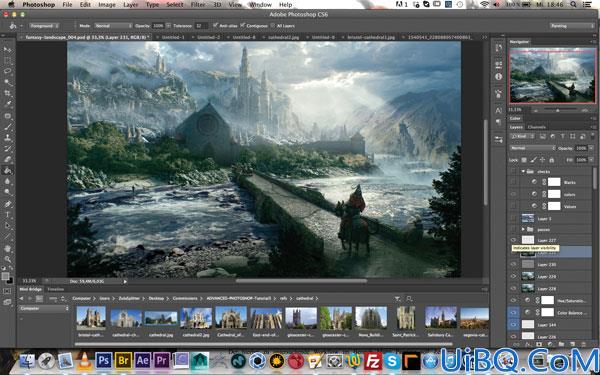
Task: Hide Layer 227 via eye icon
Action: pos(514,240)
